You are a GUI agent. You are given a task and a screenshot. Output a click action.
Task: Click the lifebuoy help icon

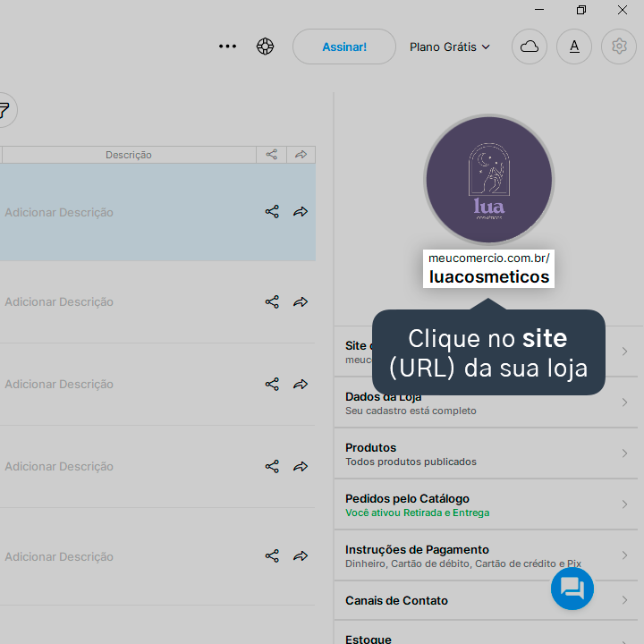point(265,47)
